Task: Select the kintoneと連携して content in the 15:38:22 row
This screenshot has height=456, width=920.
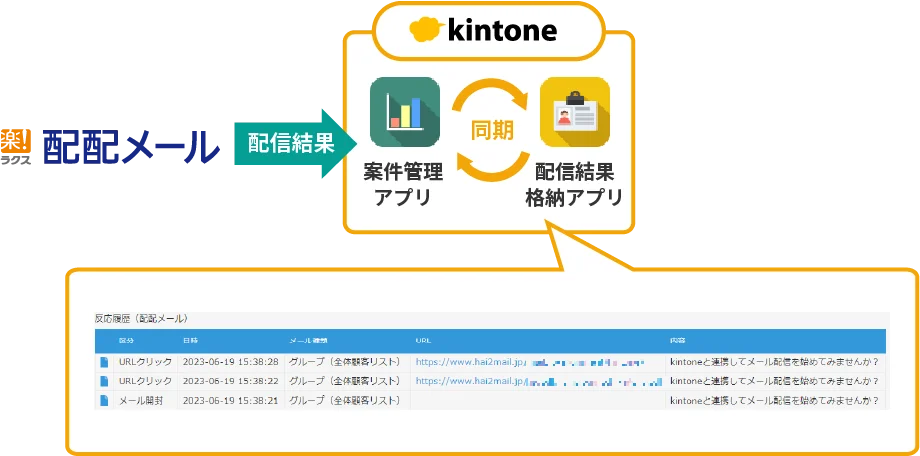Action: click(774, 381)
